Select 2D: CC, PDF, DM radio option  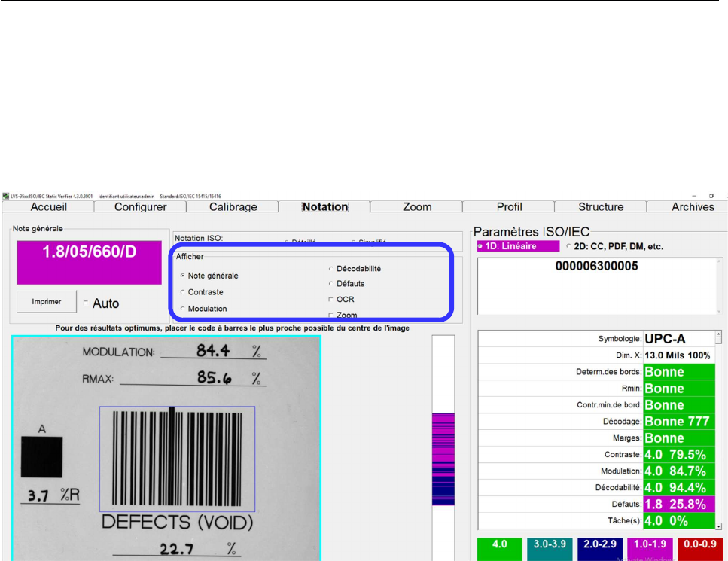(x=568, y=246)
